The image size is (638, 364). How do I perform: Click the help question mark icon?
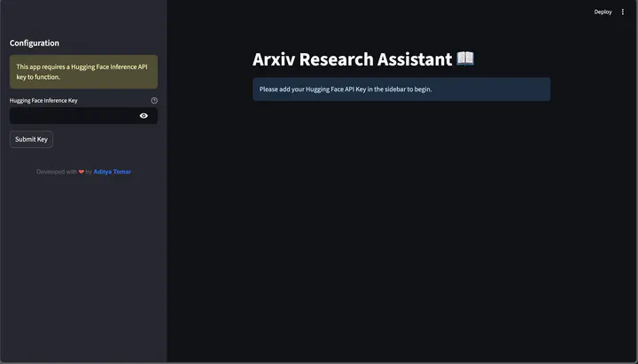tap(154, 101)
